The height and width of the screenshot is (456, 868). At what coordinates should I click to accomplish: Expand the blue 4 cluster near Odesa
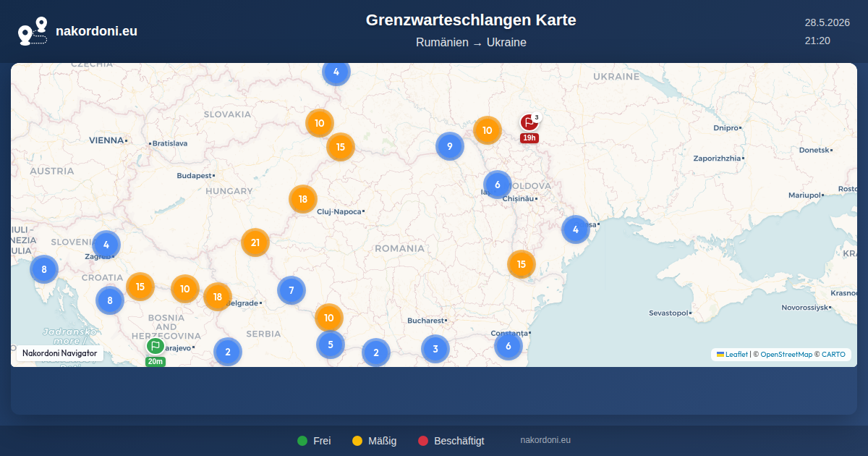[576, 229]
